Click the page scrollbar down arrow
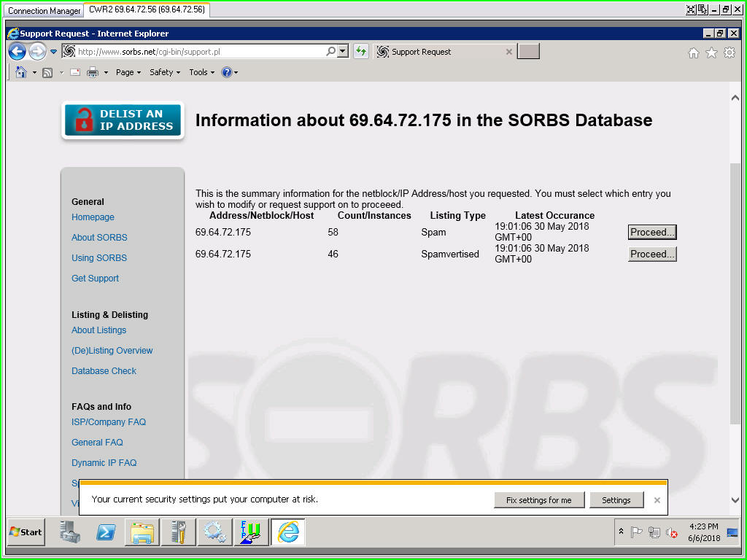747x560 pixels. [x=735, y=500]
